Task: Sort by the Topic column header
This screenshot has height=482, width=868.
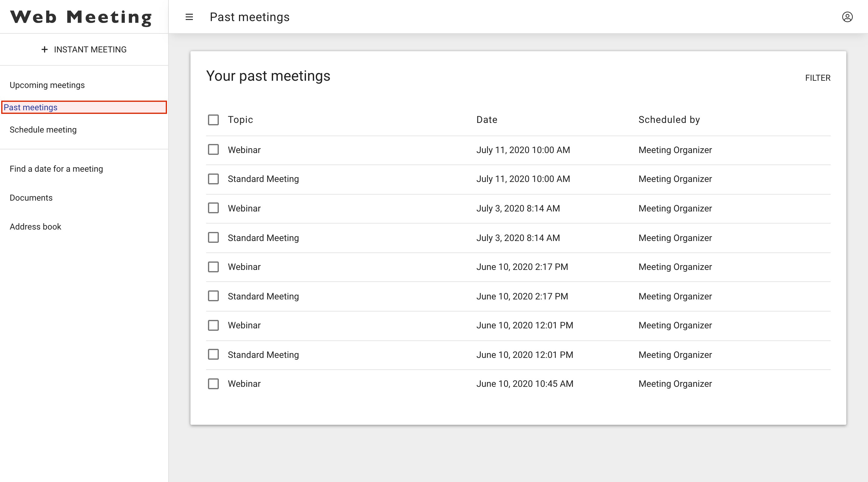Action: coord(240,120)
